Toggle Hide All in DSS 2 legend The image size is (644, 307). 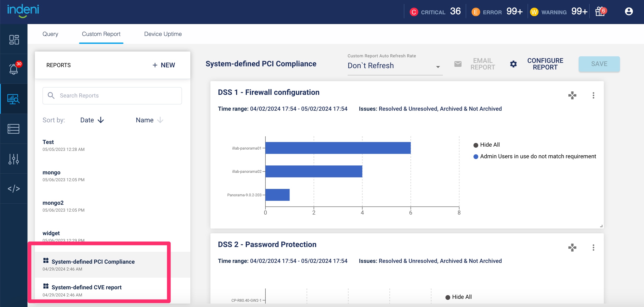coord(458,297)
